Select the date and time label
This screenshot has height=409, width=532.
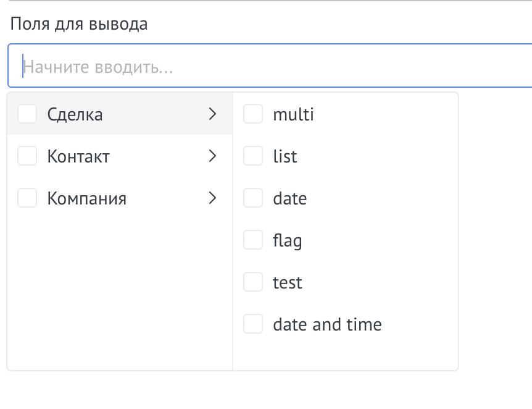pyautogui.click(x=328, y=324)
